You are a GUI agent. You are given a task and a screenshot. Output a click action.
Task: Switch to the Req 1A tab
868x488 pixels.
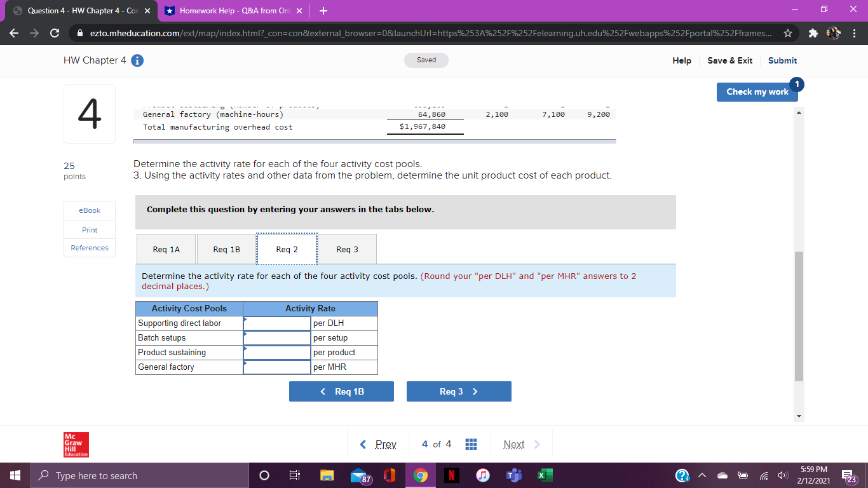point(166,249)
